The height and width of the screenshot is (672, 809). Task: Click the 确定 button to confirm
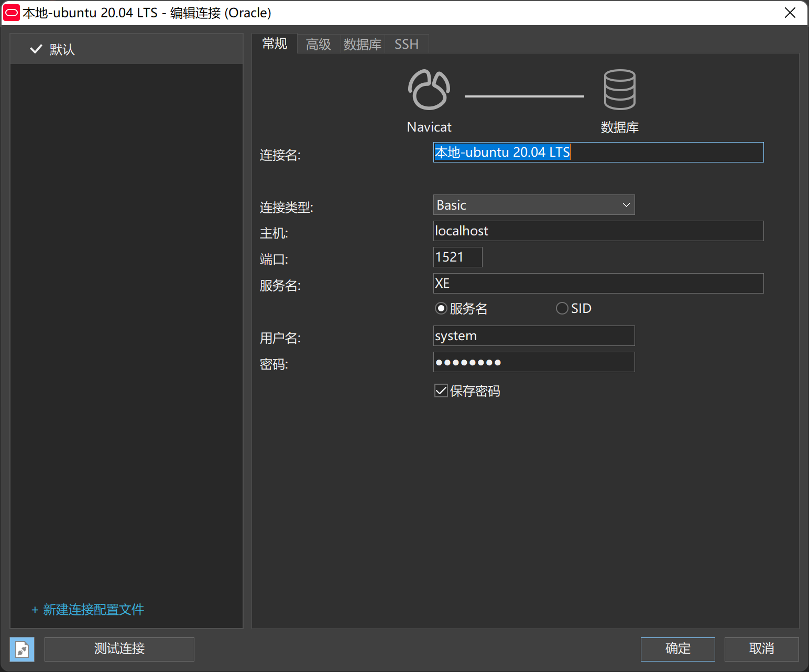pos(677,649)
